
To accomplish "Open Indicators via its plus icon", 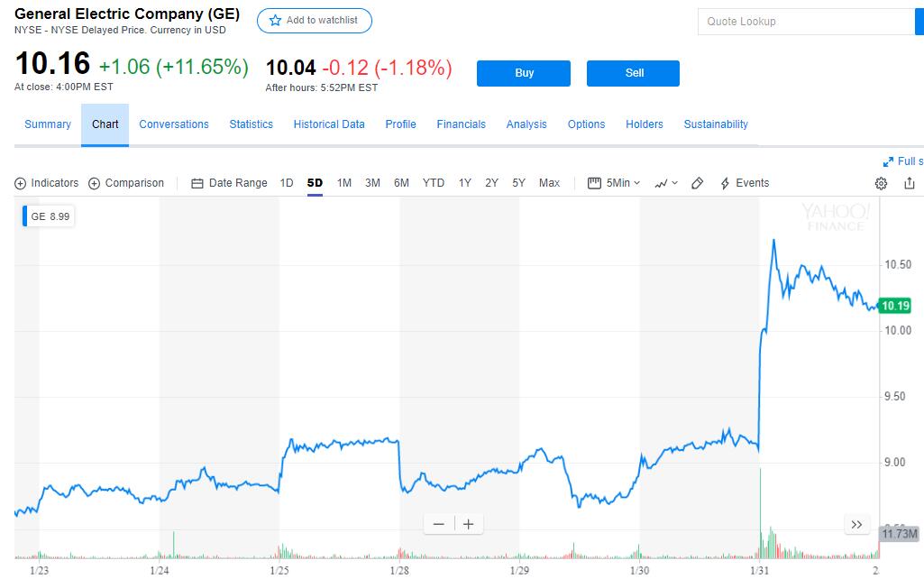I will (x=20, y=183).
